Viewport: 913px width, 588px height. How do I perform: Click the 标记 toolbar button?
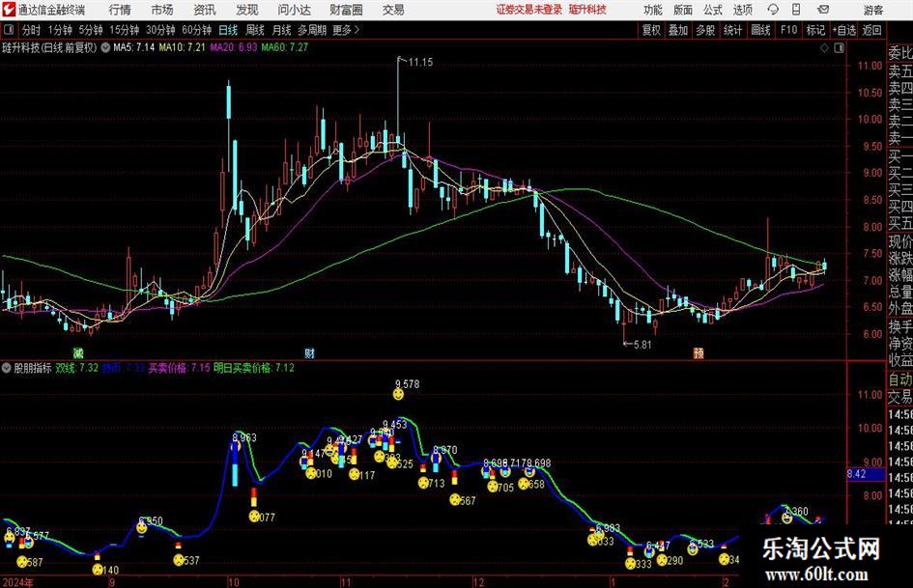click(815, 30)
